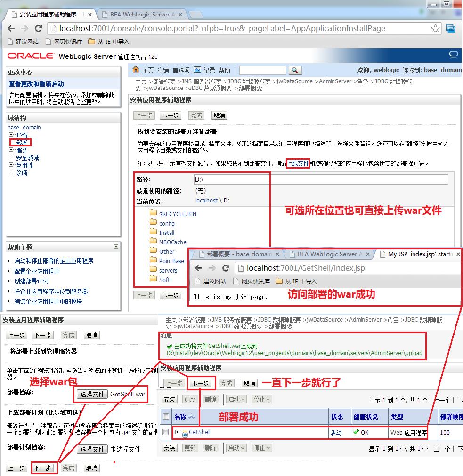This screenshot has width=463, height=476.
Task: Expand the 诊断 tree node
Action: click(11, 172)
